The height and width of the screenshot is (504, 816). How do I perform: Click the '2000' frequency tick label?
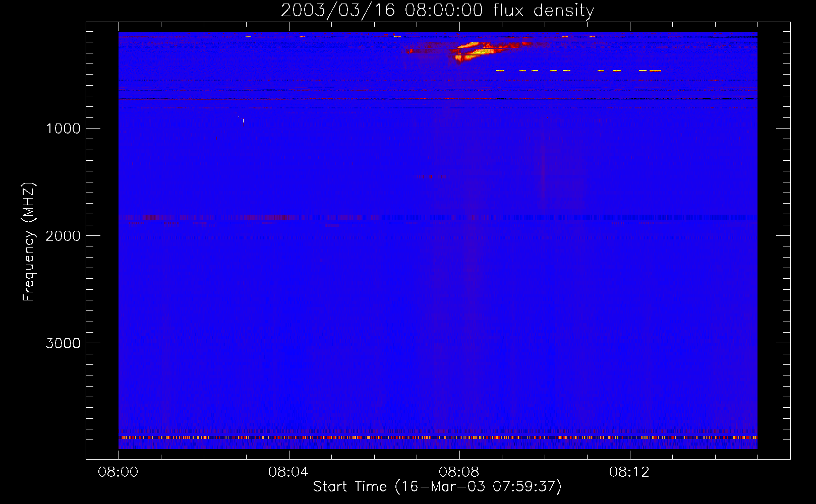coord(63,236)
